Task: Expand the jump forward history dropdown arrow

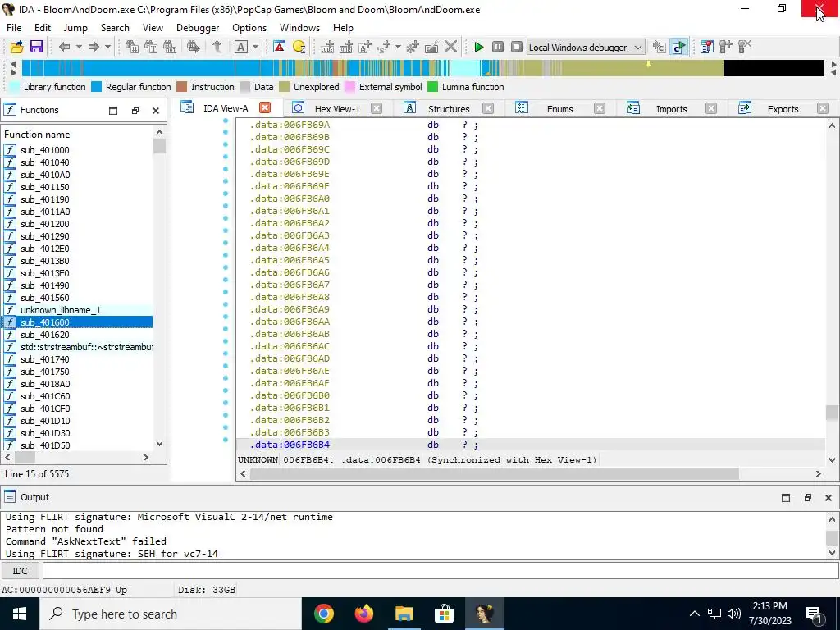Action: tap(107, 47)
